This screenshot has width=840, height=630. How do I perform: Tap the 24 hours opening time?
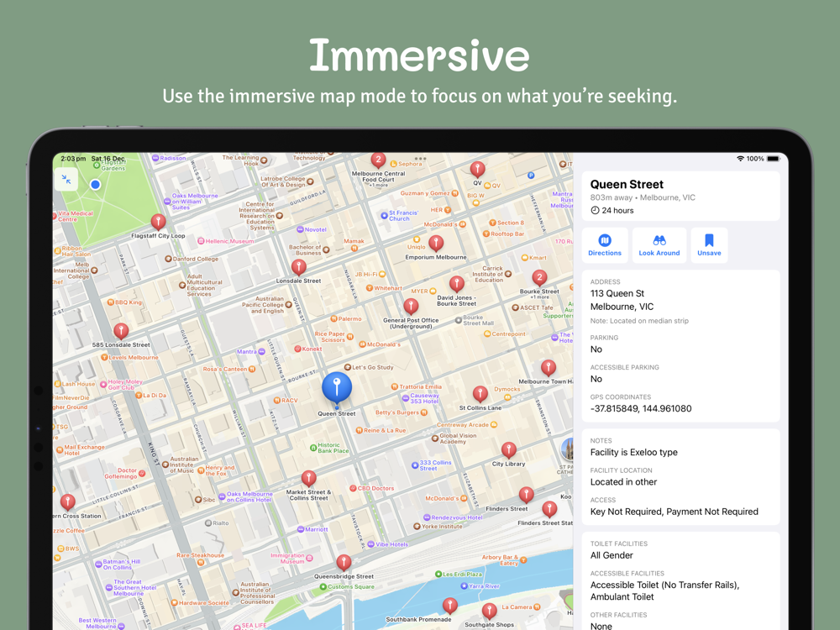[612, 211]
